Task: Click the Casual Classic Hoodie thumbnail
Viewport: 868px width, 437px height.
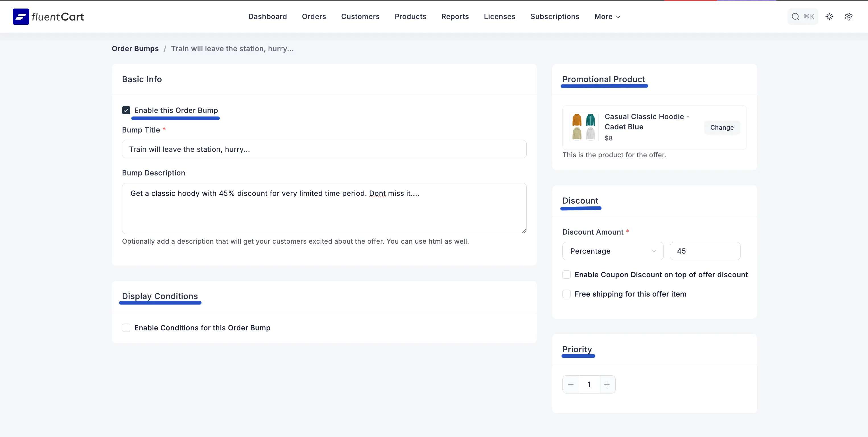Action: pyautogui.click(x=584, y=127)
